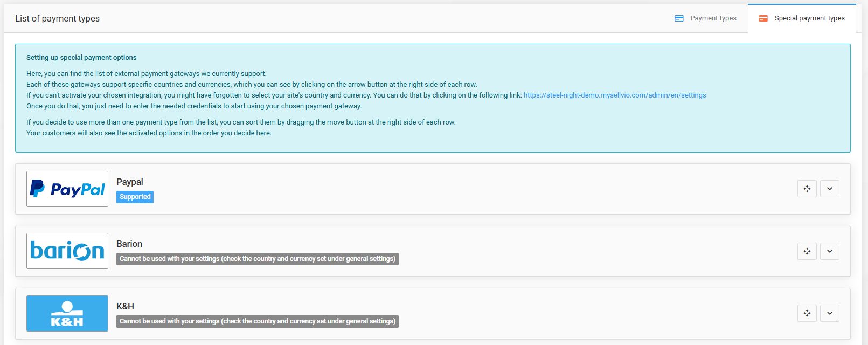The image size is (868, 345).
Task: Open the admin settings link in the info box
Action: point(614,95)
